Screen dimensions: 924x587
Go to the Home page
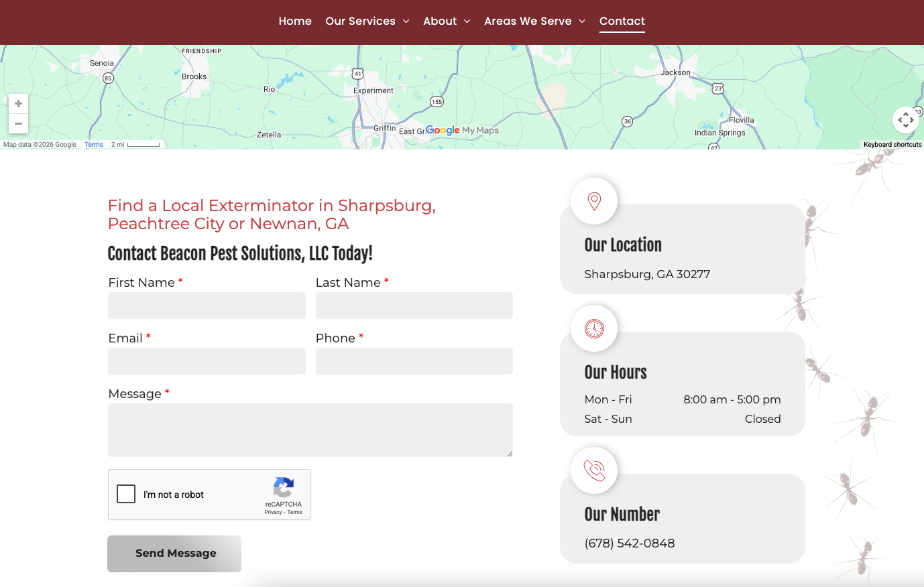click(295, 21)
